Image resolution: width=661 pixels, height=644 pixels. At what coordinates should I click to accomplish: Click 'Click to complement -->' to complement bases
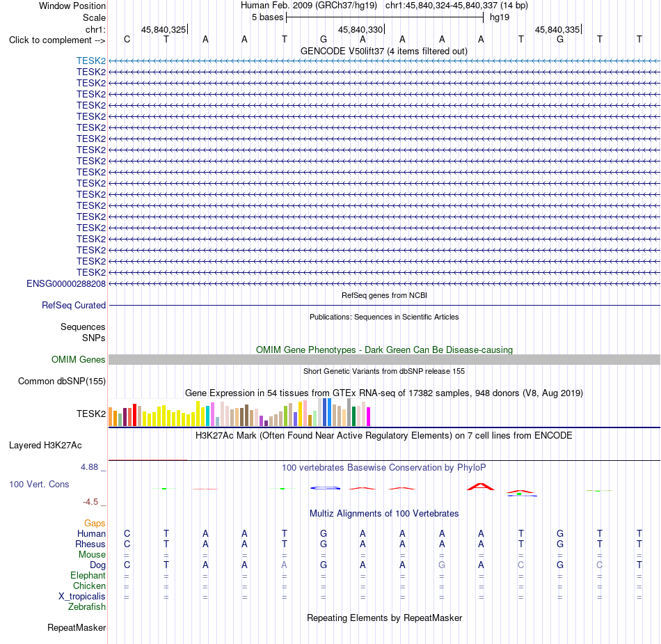tap(57, 40)
